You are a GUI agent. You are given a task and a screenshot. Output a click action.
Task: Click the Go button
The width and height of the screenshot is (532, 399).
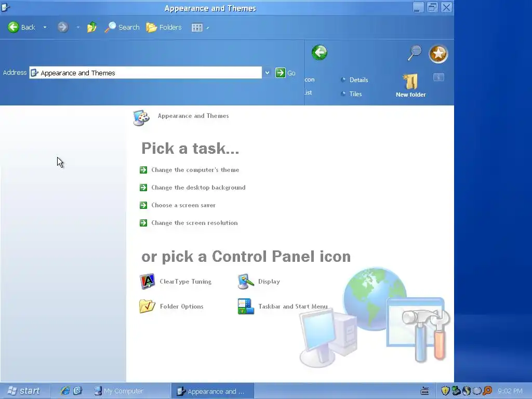coord(285,73)
